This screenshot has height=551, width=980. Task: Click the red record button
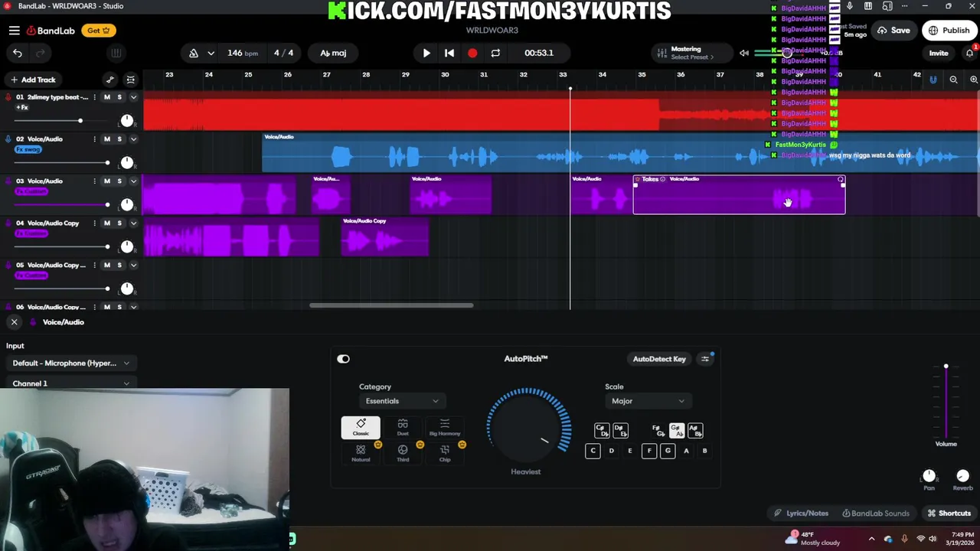point(472,53)
